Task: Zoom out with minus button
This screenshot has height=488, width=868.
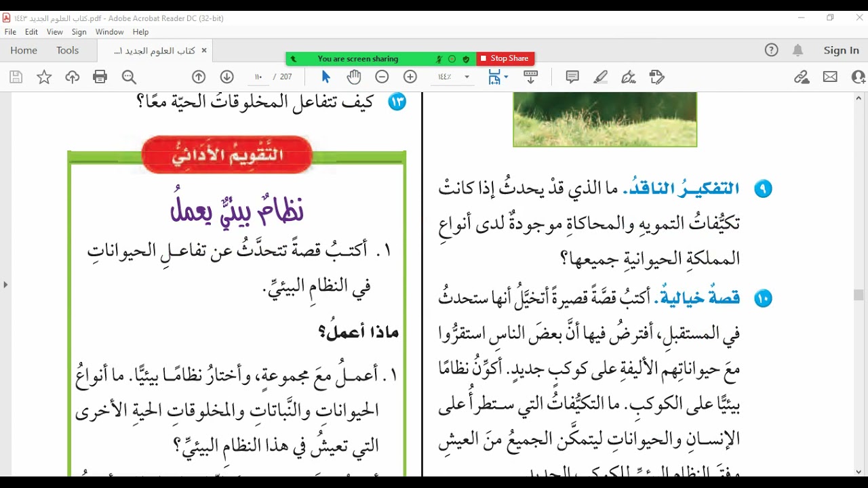Action: click(x=382, y=77)
